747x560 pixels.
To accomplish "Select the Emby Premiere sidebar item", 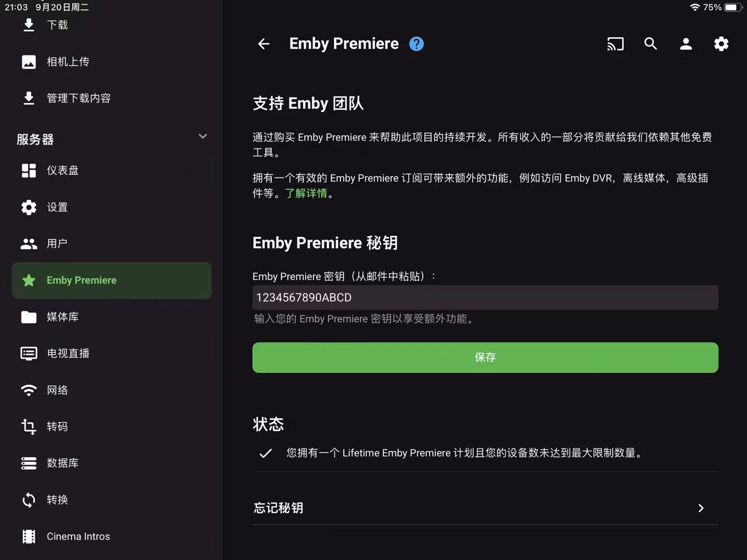I will click(112, 281).
